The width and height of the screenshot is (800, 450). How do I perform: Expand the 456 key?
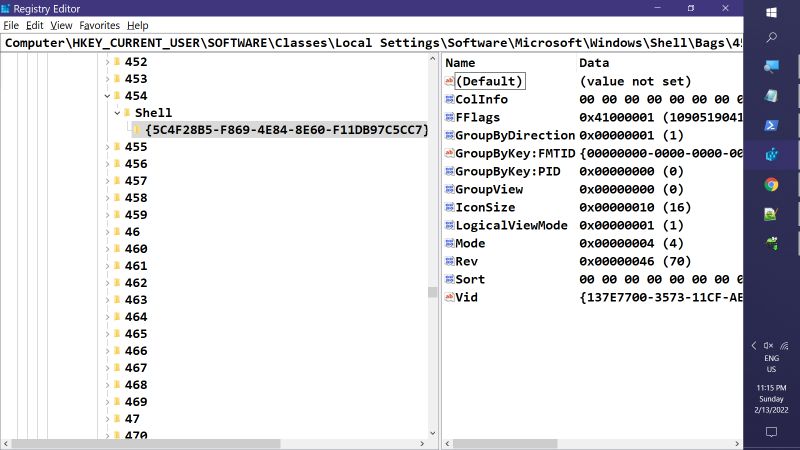tap(107, 164)
